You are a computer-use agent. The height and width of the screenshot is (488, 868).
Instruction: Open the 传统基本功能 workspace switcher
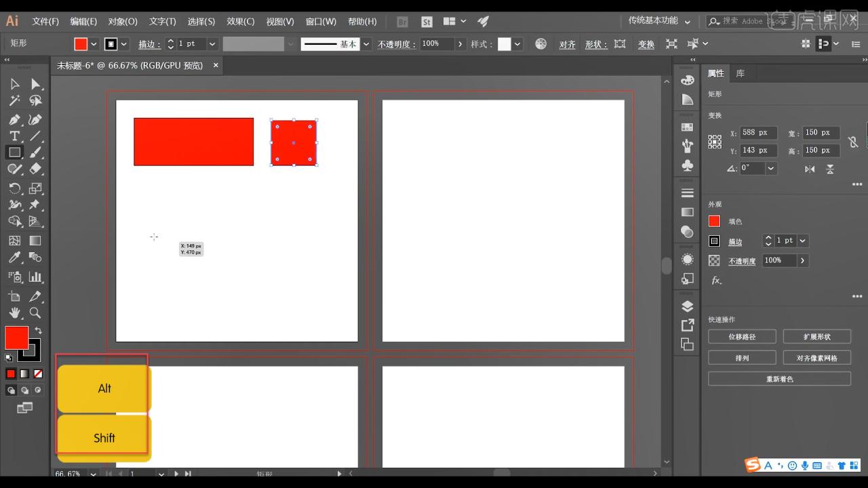pyautogui.click(x=659, y=20)
